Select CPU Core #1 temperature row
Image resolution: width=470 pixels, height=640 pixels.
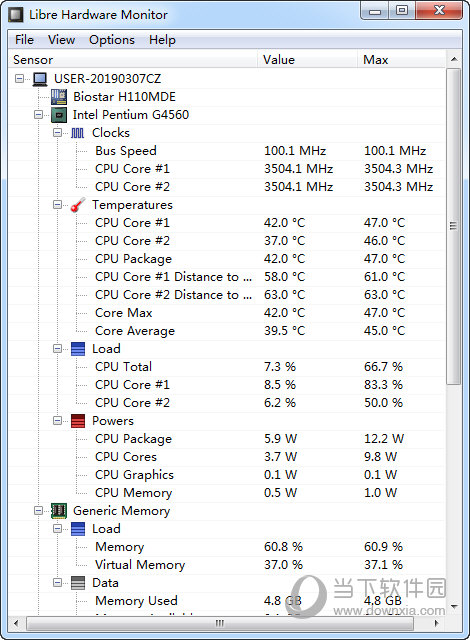click(x=227, y=222)
